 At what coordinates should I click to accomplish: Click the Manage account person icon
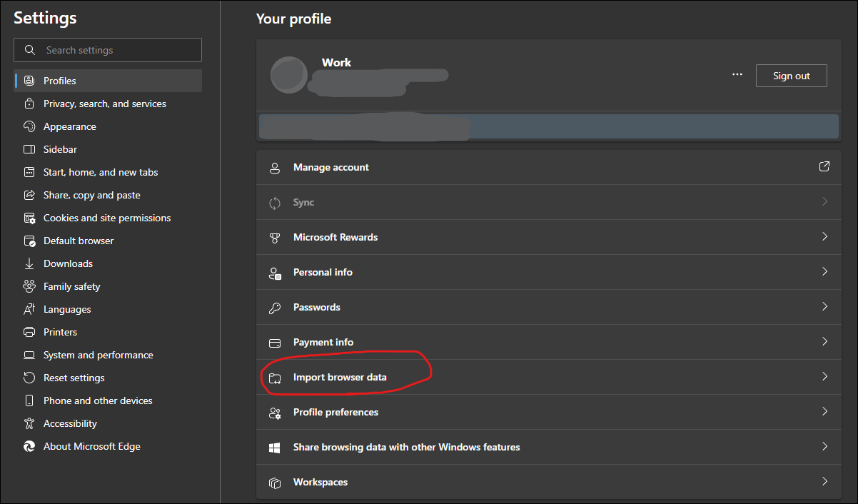point(275,168)
